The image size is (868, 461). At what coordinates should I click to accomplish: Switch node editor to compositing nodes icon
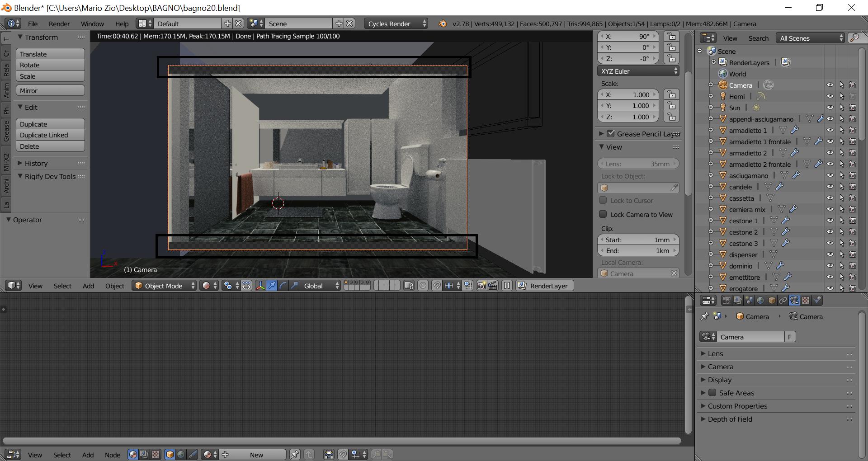[x=143, y=454]
